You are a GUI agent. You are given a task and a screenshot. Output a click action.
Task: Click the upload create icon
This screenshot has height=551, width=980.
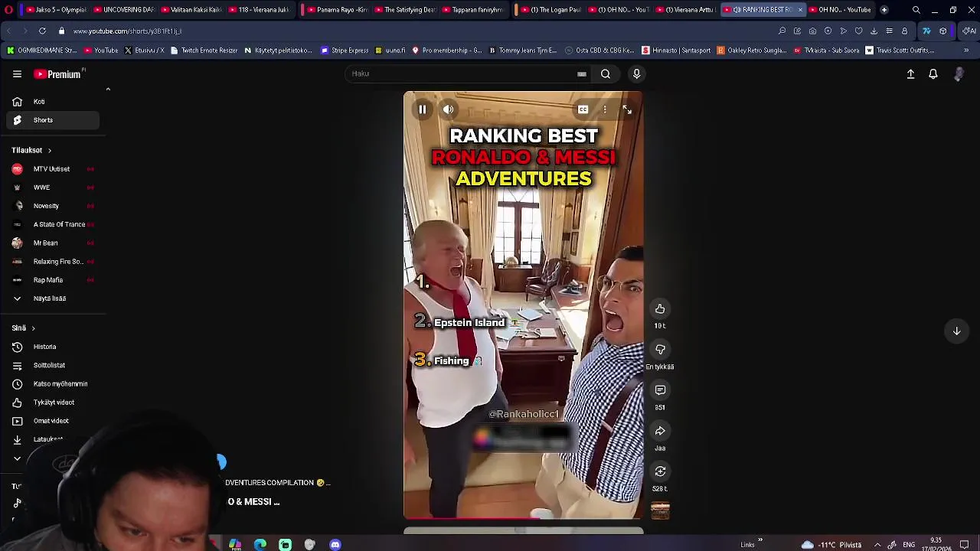[910, 74]
